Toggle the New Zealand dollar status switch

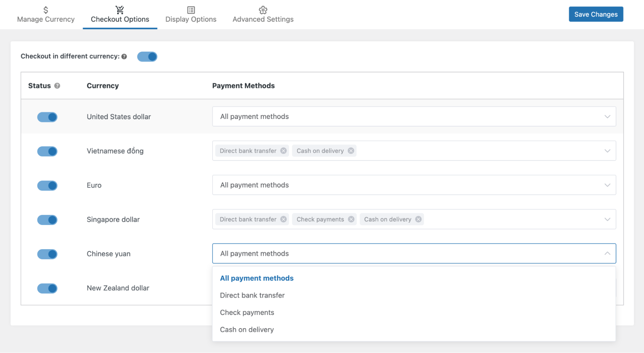point(47,288)
